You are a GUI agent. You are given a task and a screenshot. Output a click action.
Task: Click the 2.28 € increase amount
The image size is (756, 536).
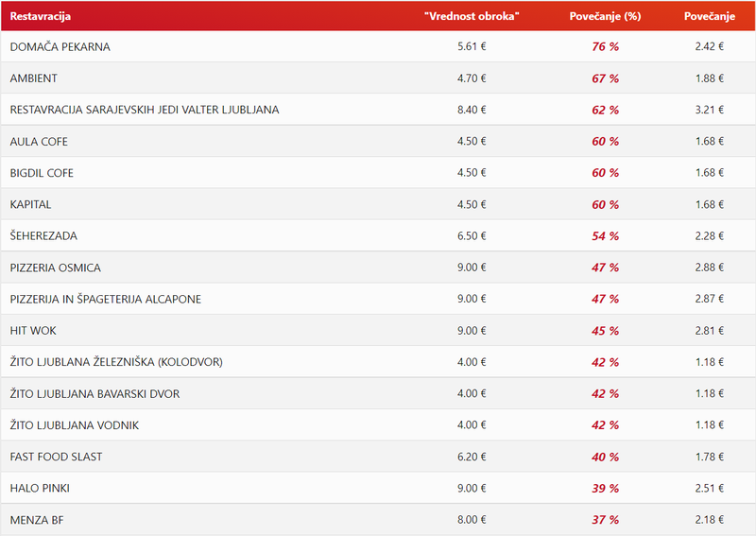pyautogui.click(x=710, y=236)
